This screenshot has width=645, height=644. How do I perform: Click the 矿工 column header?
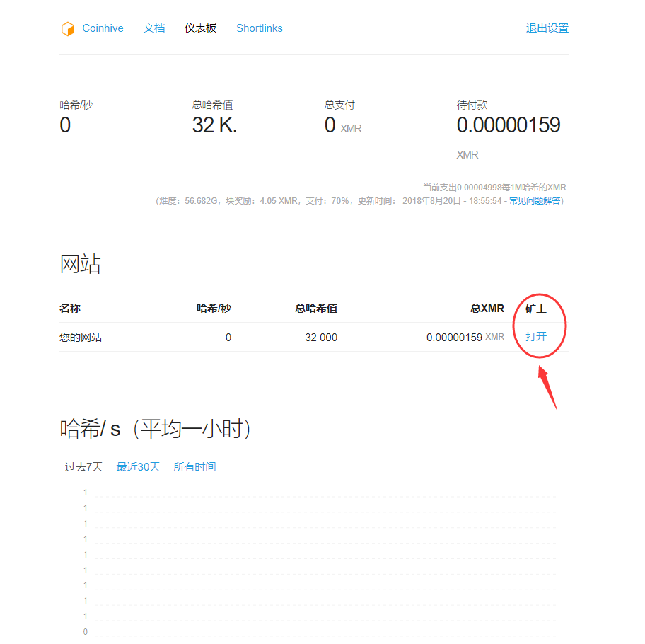[x=535, y=308]
